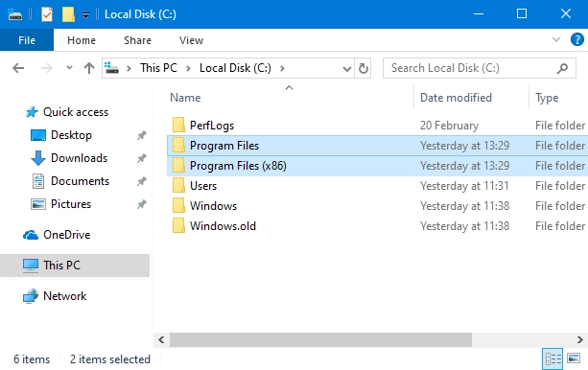The height and width of the screenshot is (370, 588).
Task: Open Documents in the navigation pane
Action: pos(80,181)
